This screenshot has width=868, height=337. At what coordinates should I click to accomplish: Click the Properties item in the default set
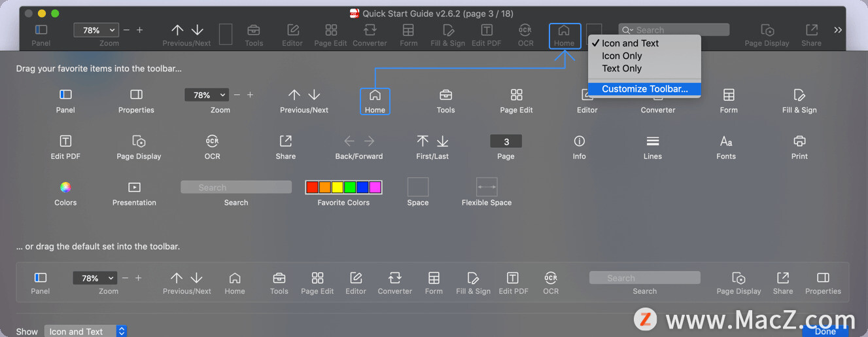click(823, 283)
